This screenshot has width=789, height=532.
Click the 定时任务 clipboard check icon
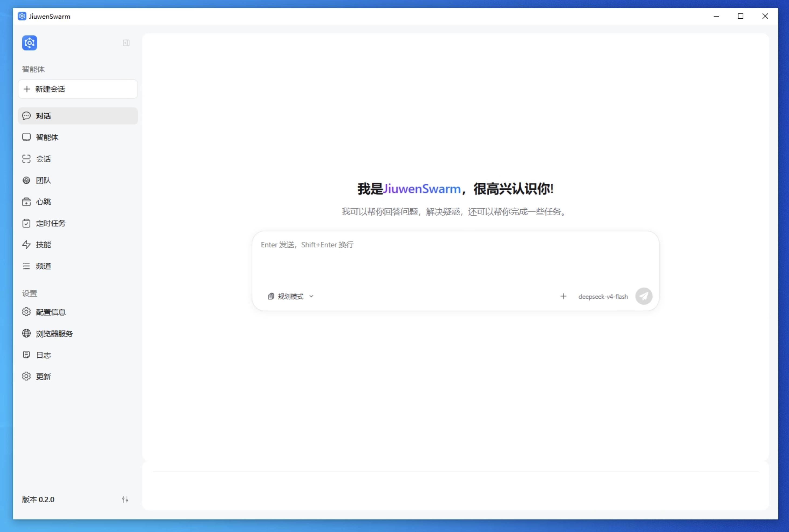26,223
